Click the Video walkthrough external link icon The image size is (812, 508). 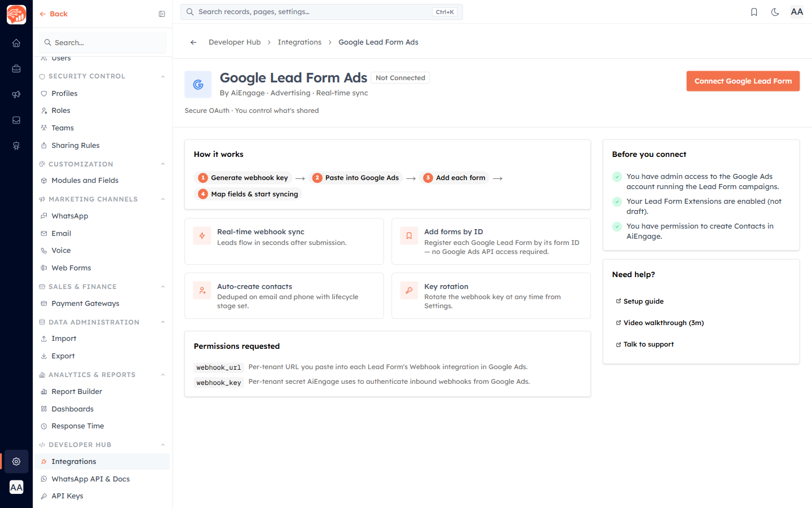(x=619, y=323)
